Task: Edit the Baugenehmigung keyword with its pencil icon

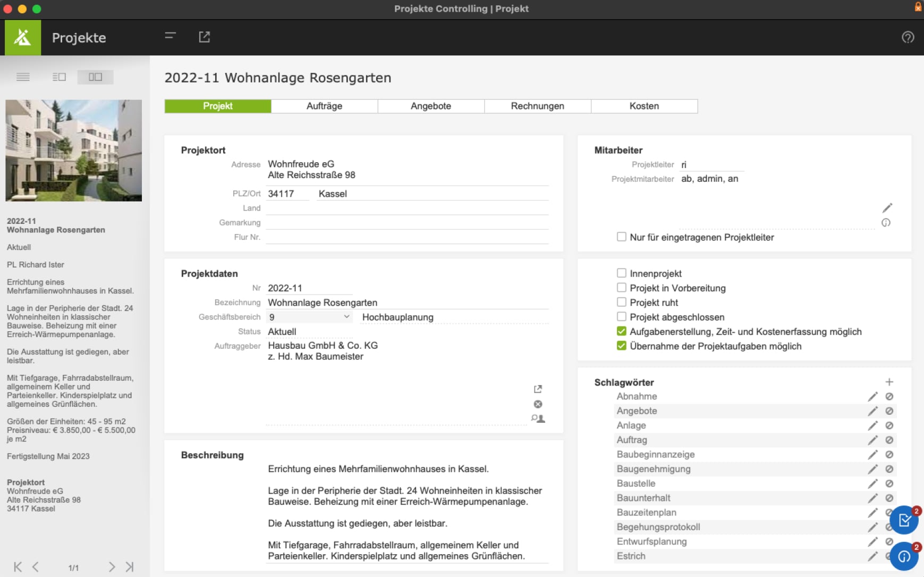Action: pos(873,469)
